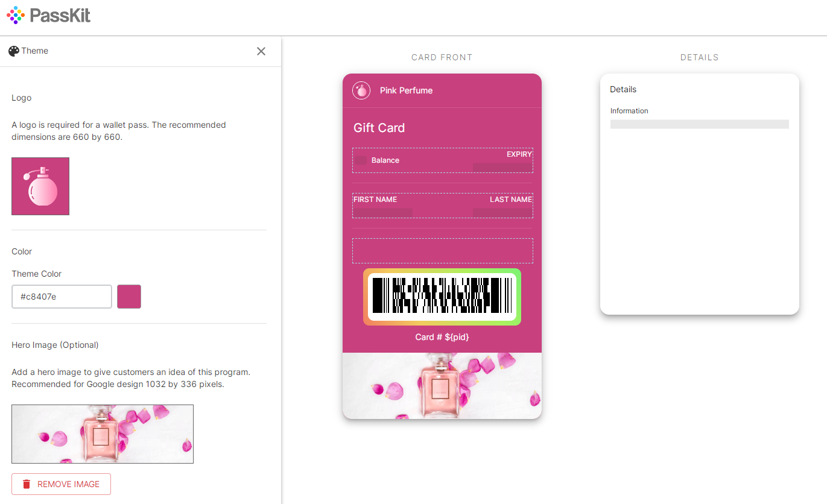Image resolution: width=827 pixels, height=504 pixels.
Task: Edit the Theme Color hex field
Action: click(62, 297)
